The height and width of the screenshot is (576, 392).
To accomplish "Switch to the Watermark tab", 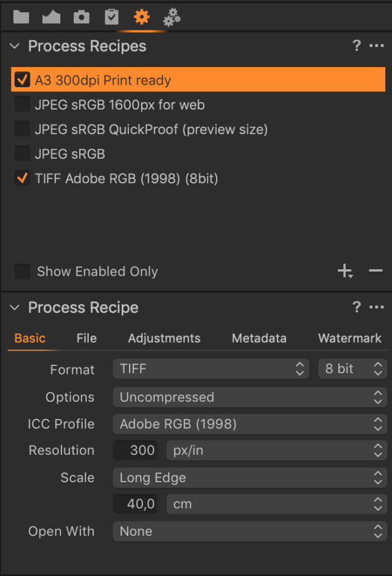I will 349,338.
